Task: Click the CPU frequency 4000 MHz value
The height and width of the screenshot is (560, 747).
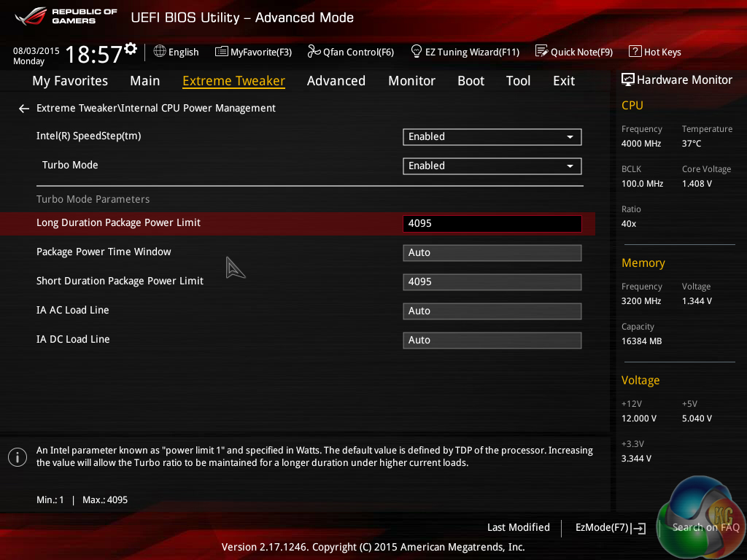Action: 641,144
